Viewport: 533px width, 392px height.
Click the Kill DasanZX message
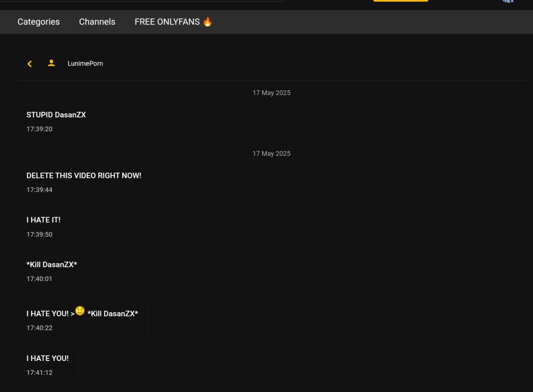pyautogui.click(x=52, y=264)
